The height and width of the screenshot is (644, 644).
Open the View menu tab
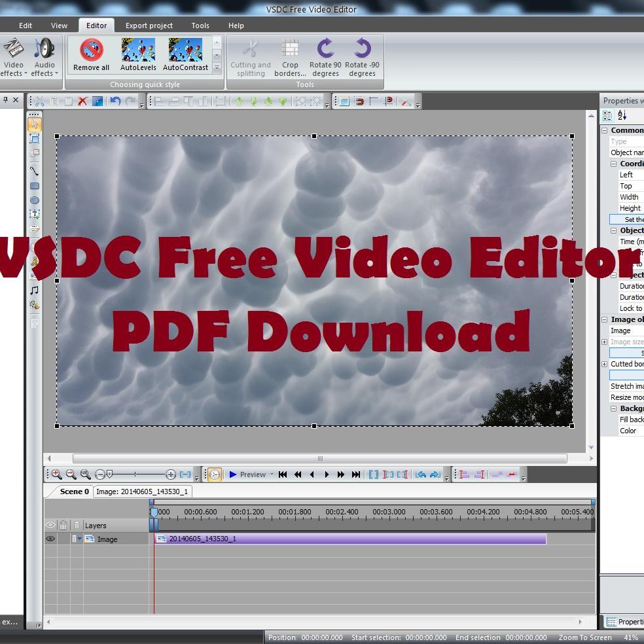point(59,26)
